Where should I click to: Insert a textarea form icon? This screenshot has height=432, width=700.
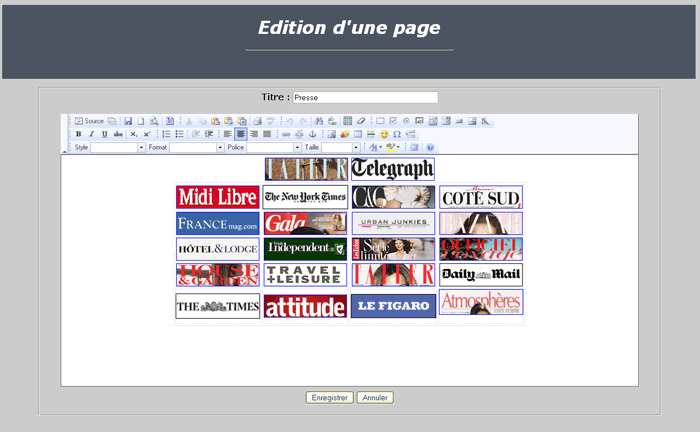tap(433, 121)
